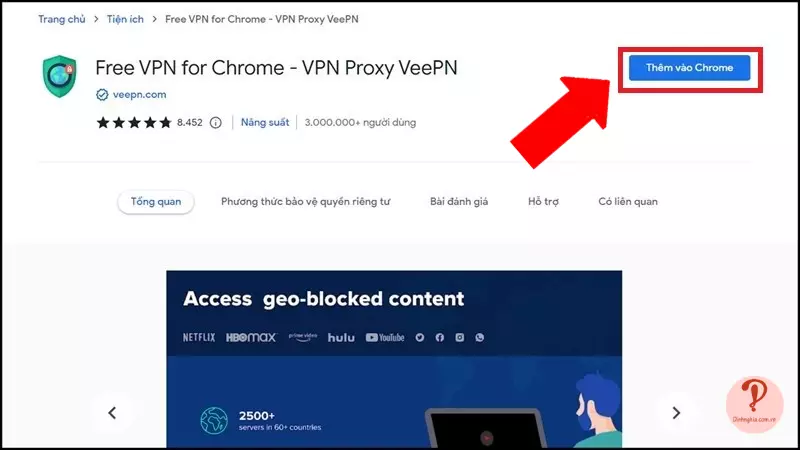The width and height of the screenshot is (800, 450).
Task: Click the globe icon beside 2500+ servers
Action: pyautogui.click(x=214, y=420)
